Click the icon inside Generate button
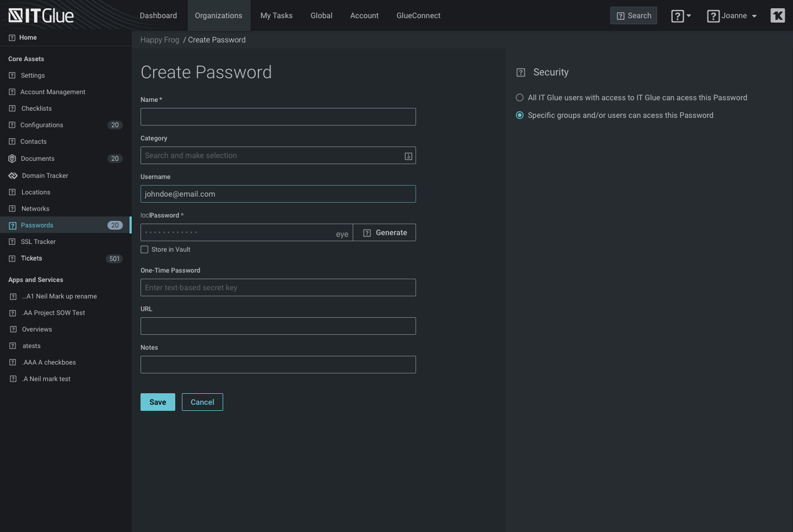Image resolution: width=793 pixels, height=532 pixels. coord(367,233)
